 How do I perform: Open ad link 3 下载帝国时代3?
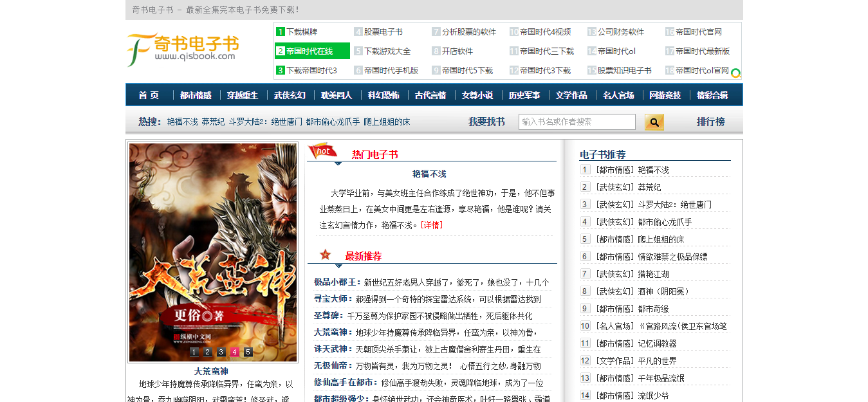point(311,70)
